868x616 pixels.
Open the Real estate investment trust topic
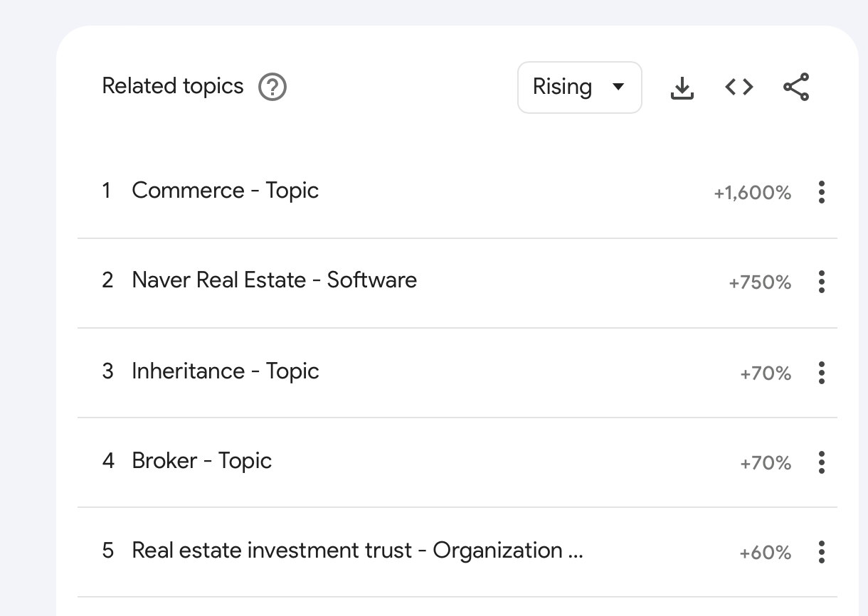pos(356,551)
